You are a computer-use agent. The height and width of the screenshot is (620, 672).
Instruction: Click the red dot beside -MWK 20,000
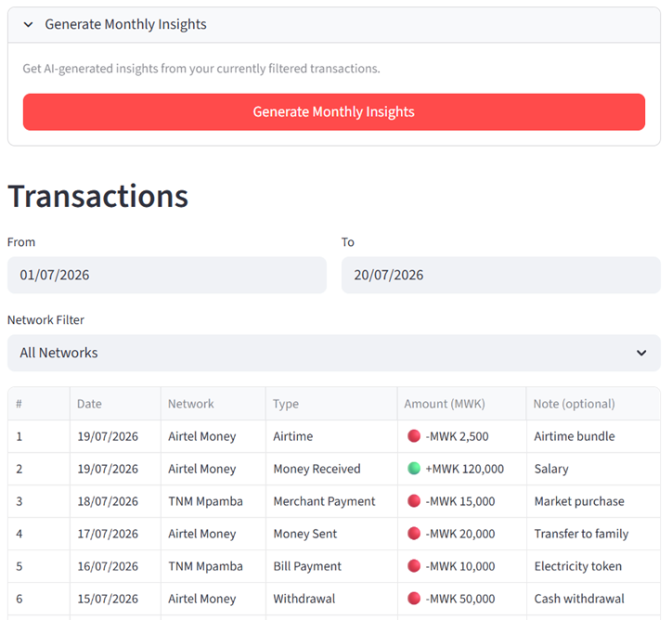pos(414,533)
